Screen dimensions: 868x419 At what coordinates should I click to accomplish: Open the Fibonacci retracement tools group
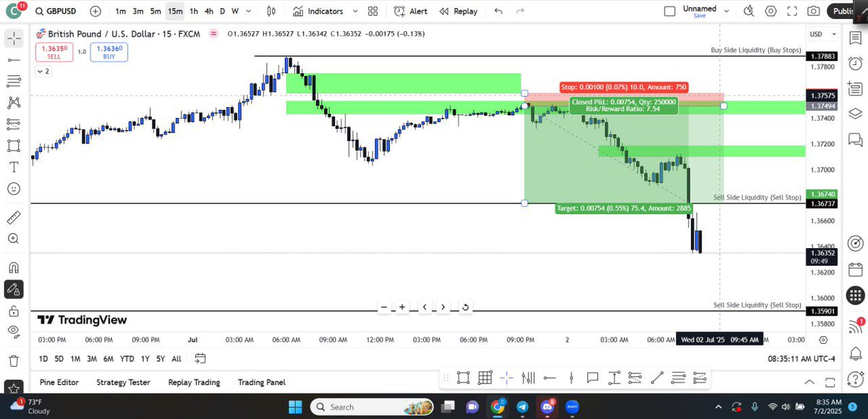click(14, 80)
